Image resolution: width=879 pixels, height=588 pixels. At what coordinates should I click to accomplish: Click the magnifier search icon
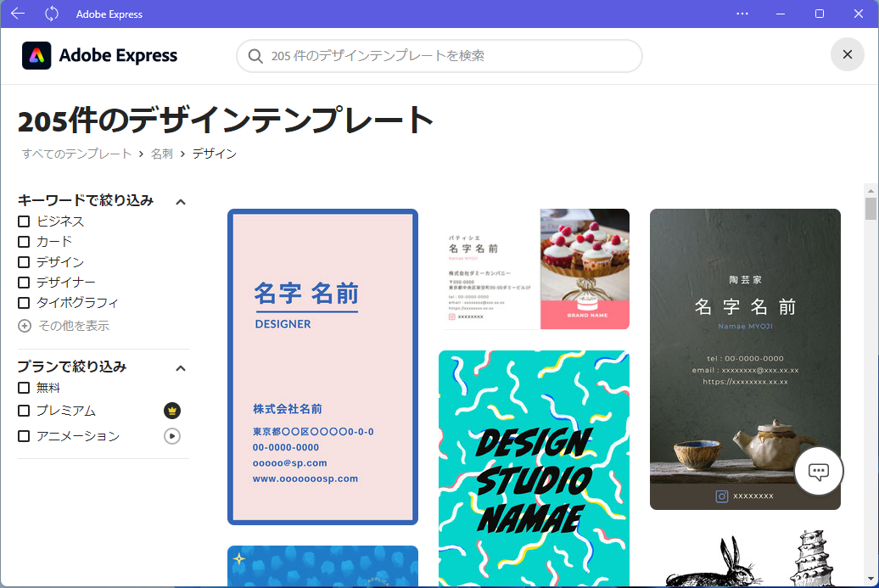point(255,56)
